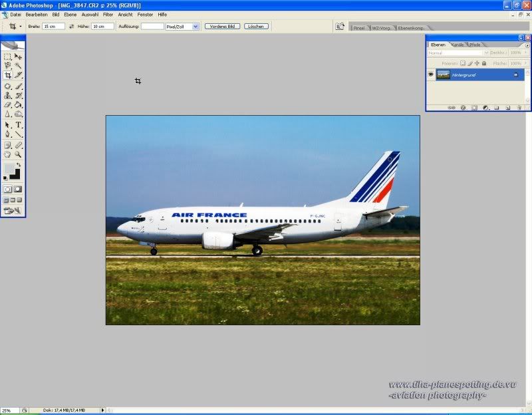The height and width of the screenshot is (415, 532).
Task: Select standard screen mode
Action: tap(6, 200)
